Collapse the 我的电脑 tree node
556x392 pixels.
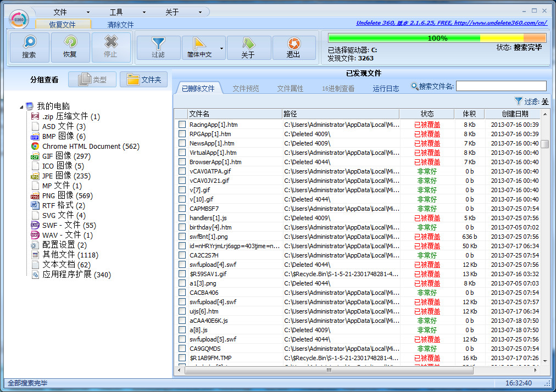pyautogui.click(x=21, y=107)
